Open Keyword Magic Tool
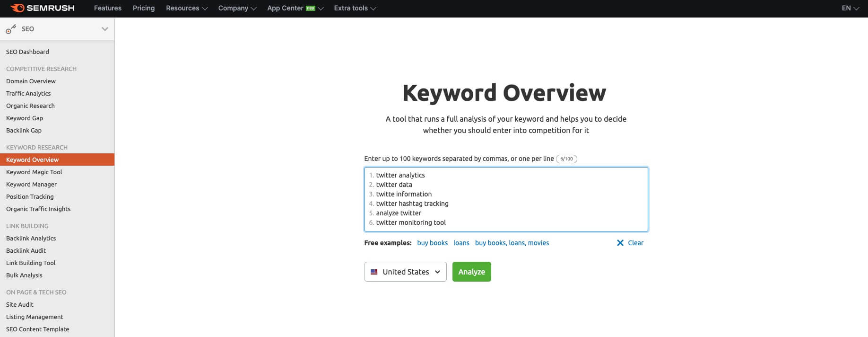 click(x=34, y=172)
